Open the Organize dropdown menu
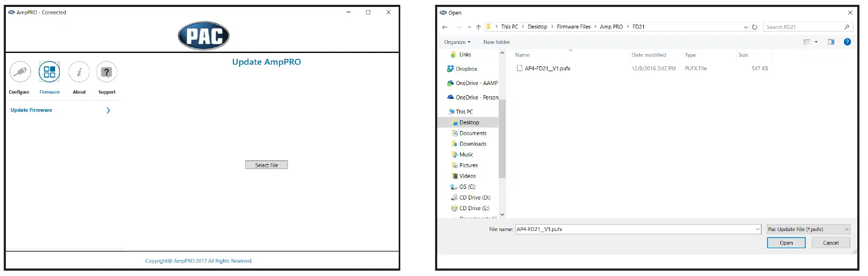This screenshot has height=276, width=868. point(457,42)
